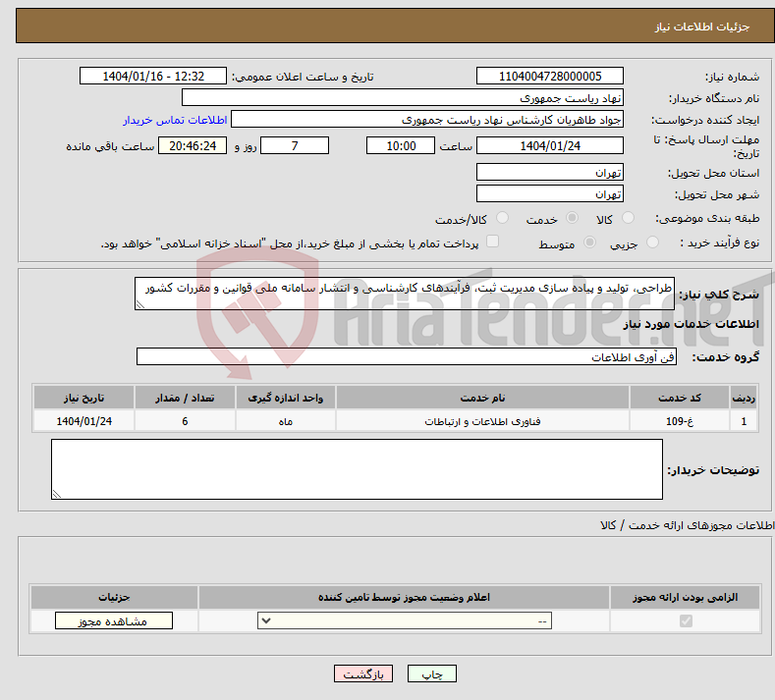Click the واحد اندازه گیری column header
775x700 pixels.
click(x=285, y=398)
